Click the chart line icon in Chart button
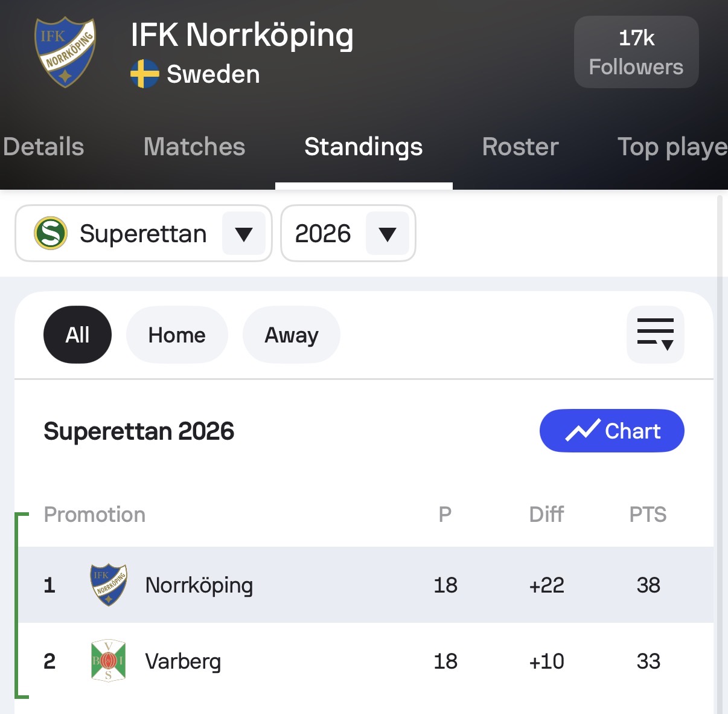 (x=583, y=431)
